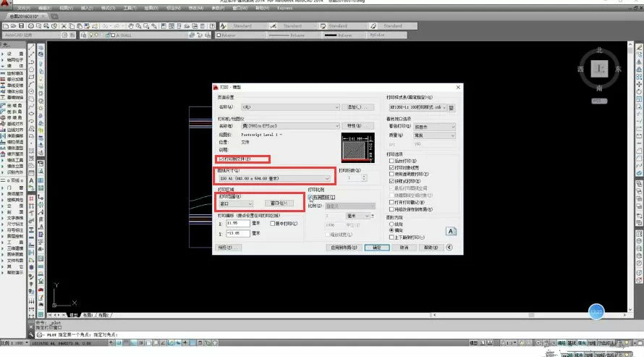The height and width of the screenshot is (357, 644).
Task: Enable the Center the plot checkbox
Action: [x=273, y=223]
